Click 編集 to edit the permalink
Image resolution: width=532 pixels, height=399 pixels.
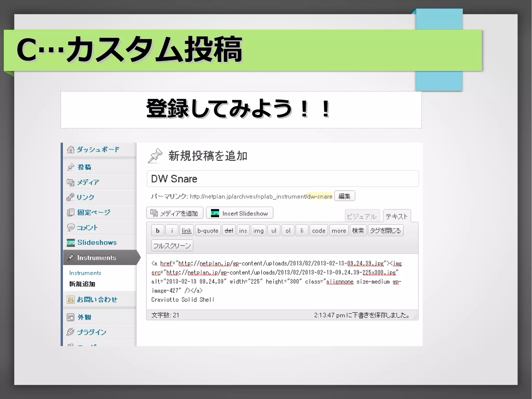(x=344, y=196)
